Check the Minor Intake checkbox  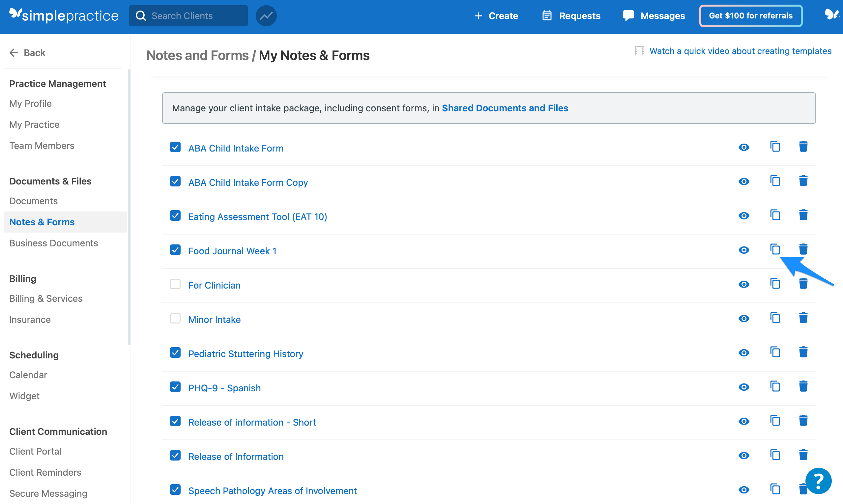coord(175,319)
